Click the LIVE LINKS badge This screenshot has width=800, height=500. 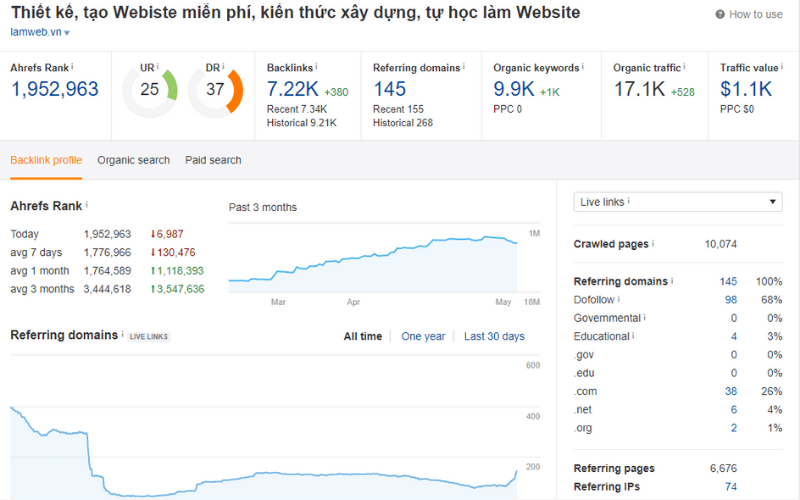click(x=148, y=337)
